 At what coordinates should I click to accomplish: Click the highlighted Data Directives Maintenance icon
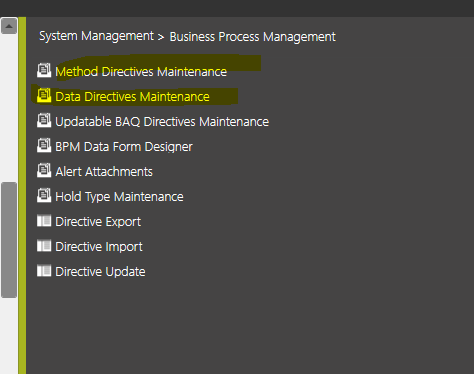tap(44, 95)
